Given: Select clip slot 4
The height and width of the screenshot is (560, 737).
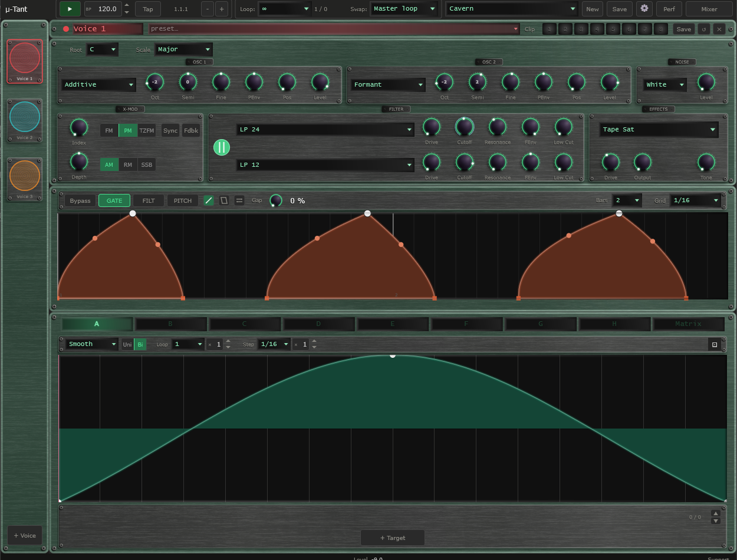Looking at the screenshot, I should [597, 29].
